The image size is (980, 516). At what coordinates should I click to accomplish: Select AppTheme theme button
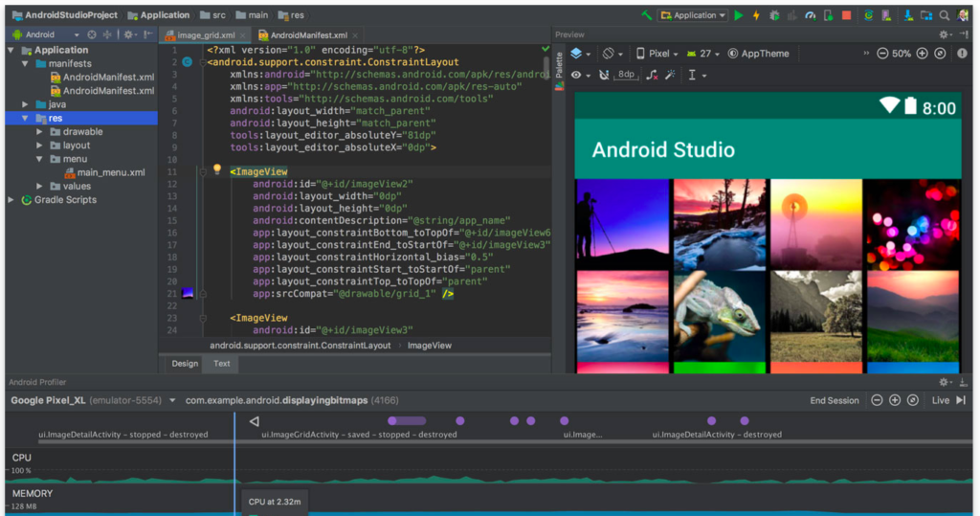coord(758,54)
